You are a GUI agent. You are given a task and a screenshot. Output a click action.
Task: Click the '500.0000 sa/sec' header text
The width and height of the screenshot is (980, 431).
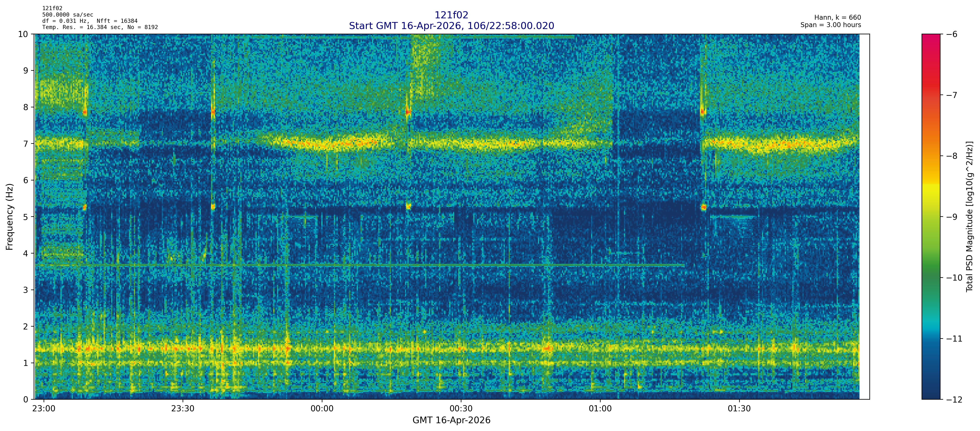tap(67, 15)
